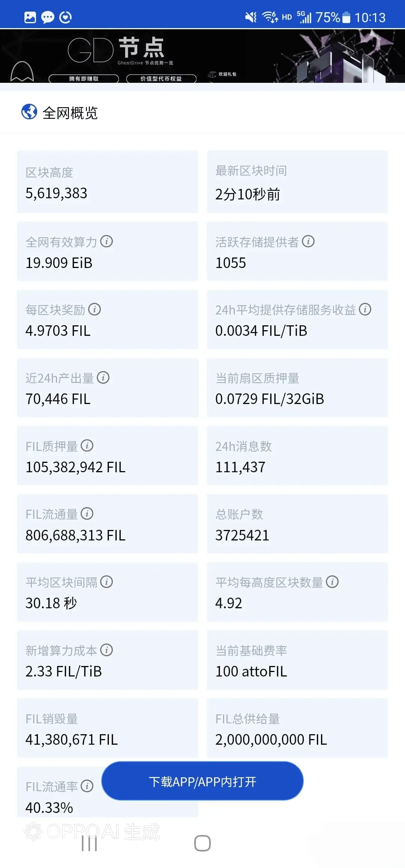Tap the globe icon beside 全网概览

[29, 112]
